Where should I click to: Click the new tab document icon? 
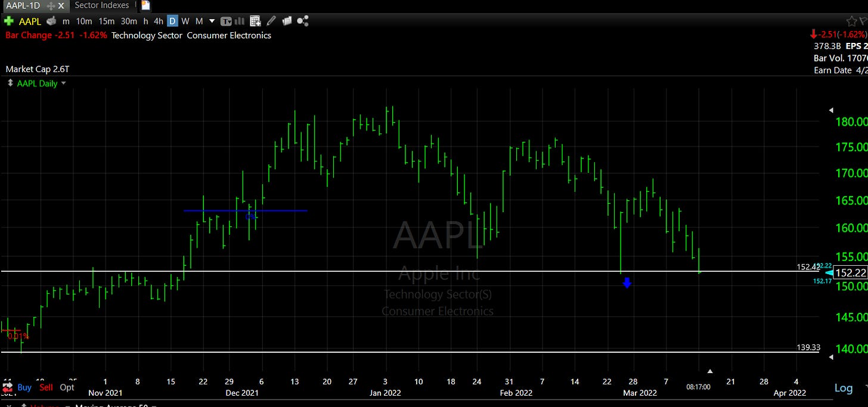pos(145,5)
